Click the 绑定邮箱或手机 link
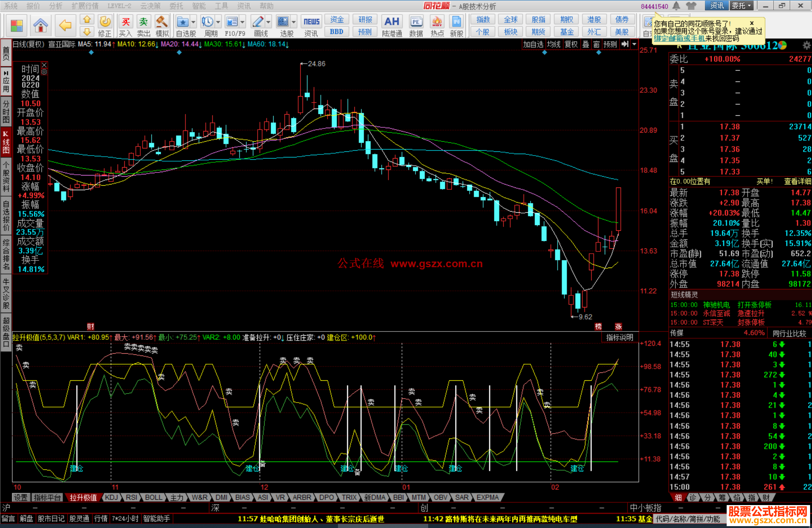 pos(679,38)
